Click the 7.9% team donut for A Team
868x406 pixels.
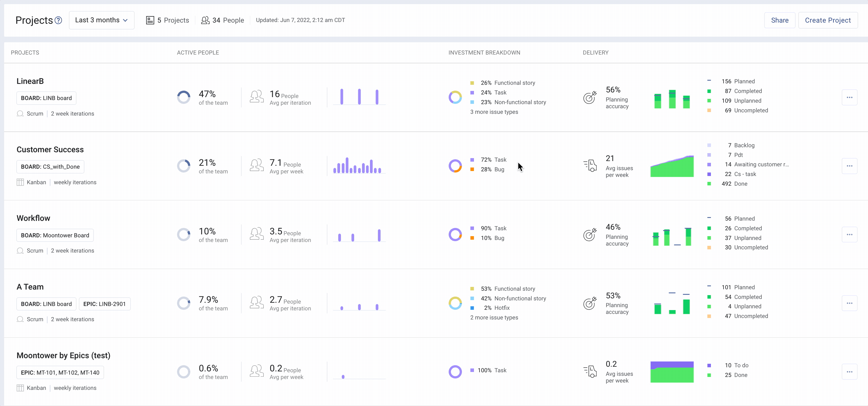click(184, 303)
